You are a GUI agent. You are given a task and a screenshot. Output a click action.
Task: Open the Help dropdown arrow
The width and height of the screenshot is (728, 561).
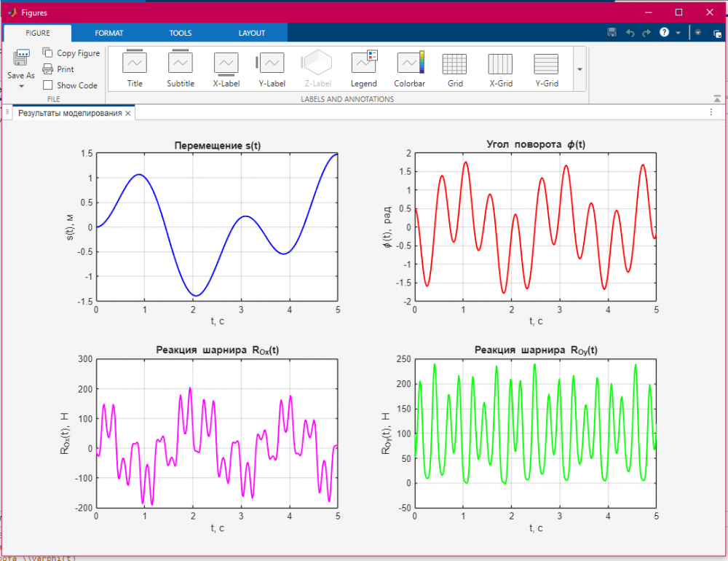[x=678, y=33]
